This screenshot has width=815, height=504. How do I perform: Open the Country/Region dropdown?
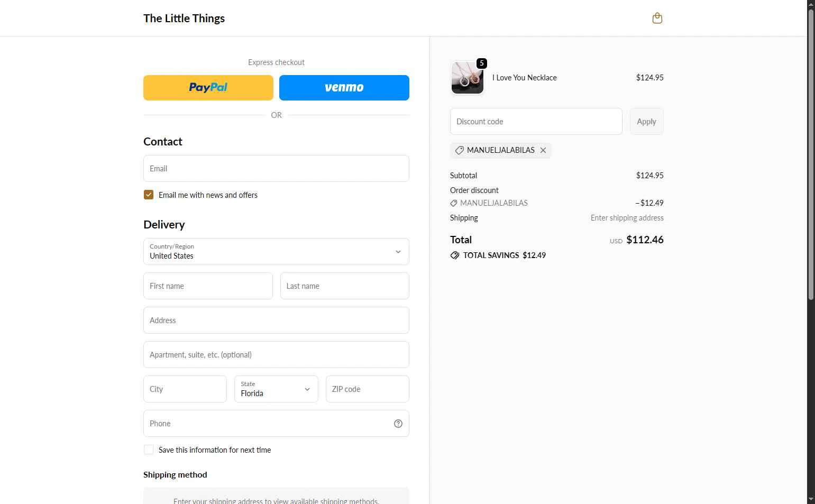coord(276,252)
